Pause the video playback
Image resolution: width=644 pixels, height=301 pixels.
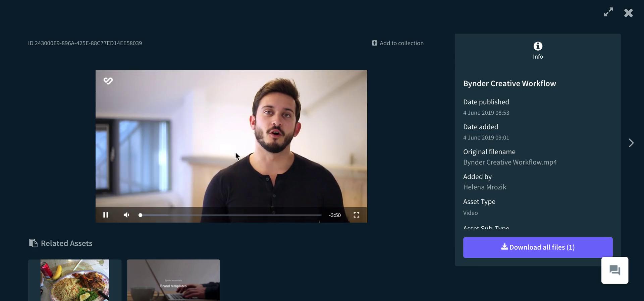point(106,215)
